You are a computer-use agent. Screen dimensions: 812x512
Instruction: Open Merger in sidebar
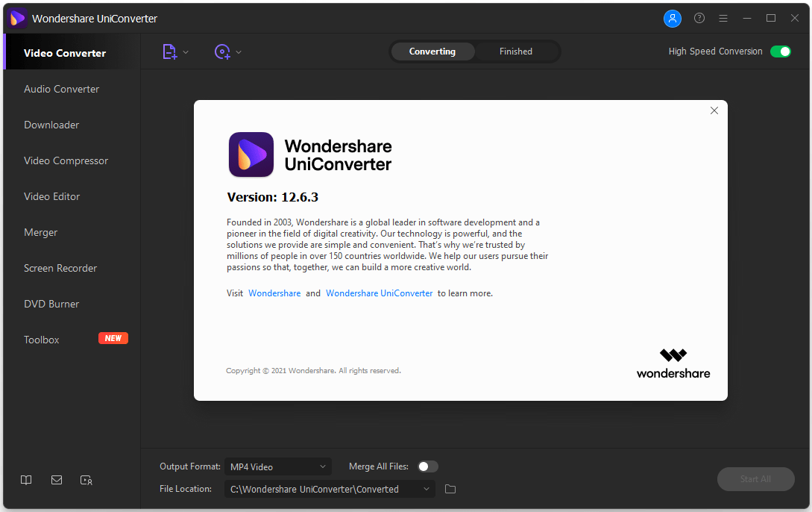click(72, 232)
